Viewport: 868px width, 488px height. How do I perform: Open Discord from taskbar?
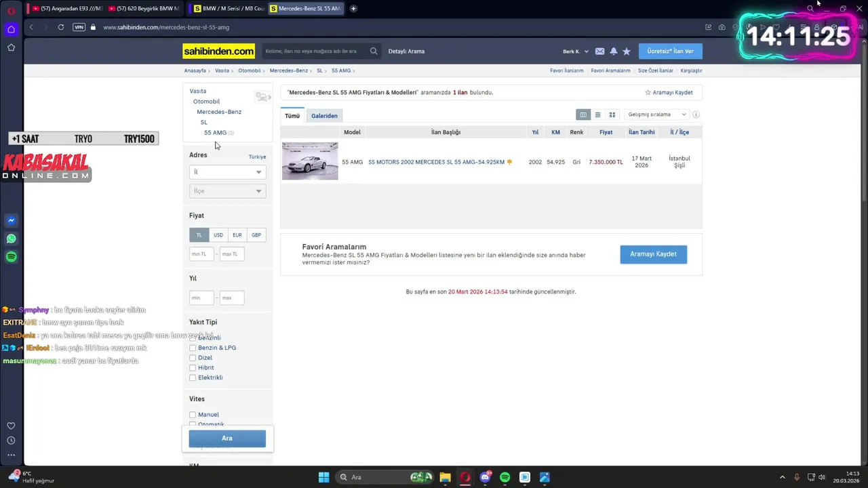pos(485,477)
